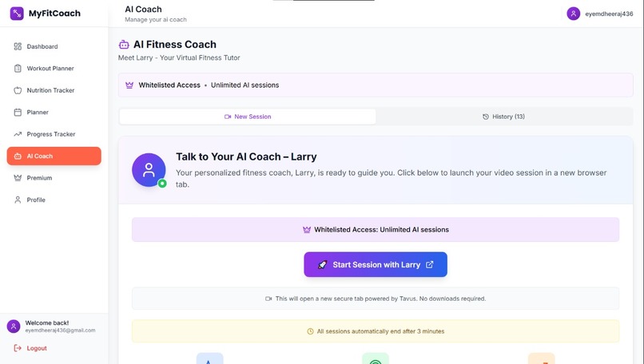Select the AI Coach sidebar item
This screenshot has width=644, height=364.
[54, 156]
